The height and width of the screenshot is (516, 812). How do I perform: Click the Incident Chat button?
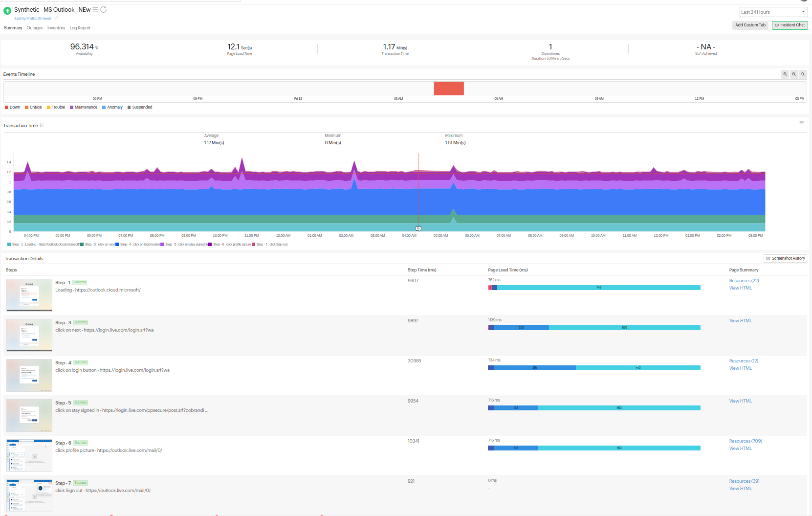(x=790, y=25)
